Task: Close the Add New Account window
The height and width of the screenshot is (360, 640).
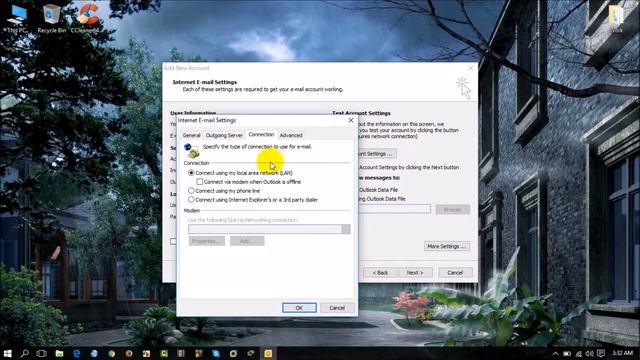Action: 471,68
